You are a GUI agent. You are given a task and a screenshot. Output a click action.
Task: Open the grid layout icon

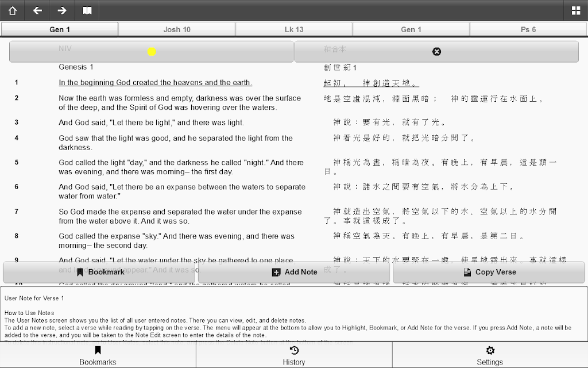click(576, 10)
